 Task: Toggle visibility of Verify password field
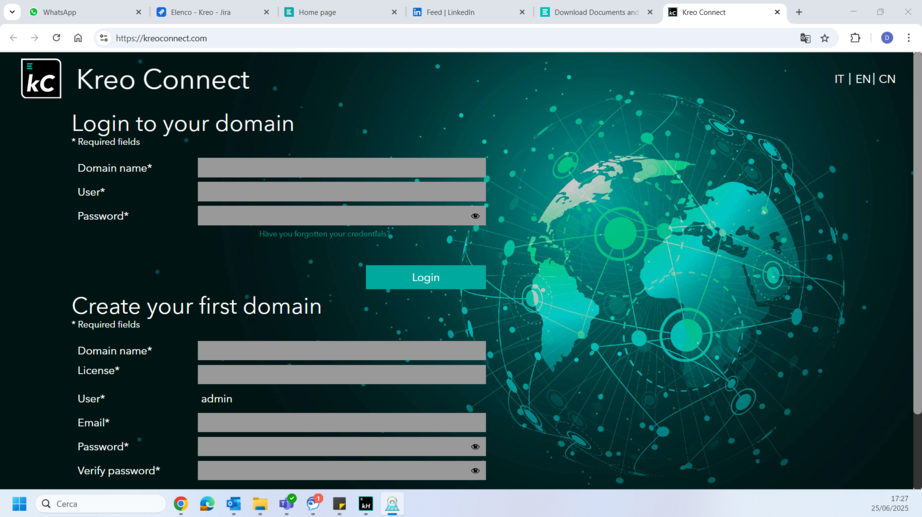pos(475,471)
